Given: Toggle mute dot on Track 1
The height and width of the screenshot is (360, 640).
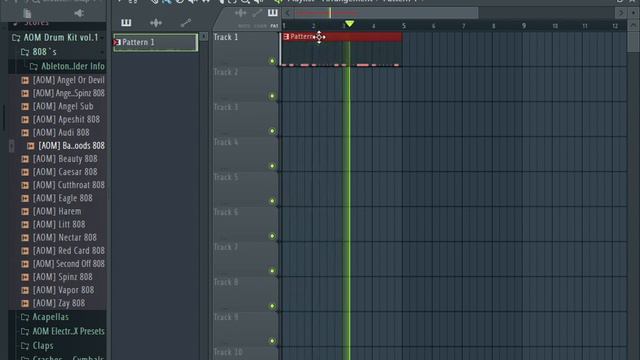Looking at the screenshot, I should click(272, 61).
